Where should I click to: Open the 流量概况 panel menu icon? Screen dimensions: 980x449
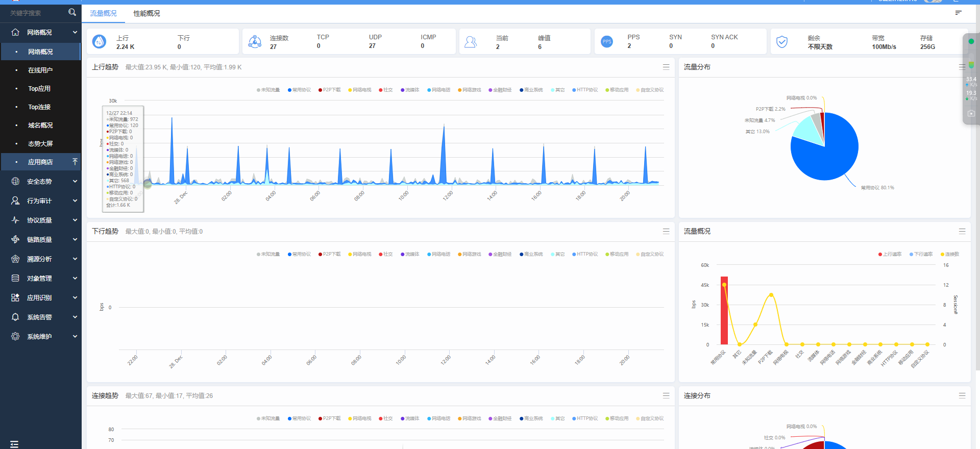[x=962, y=231]
